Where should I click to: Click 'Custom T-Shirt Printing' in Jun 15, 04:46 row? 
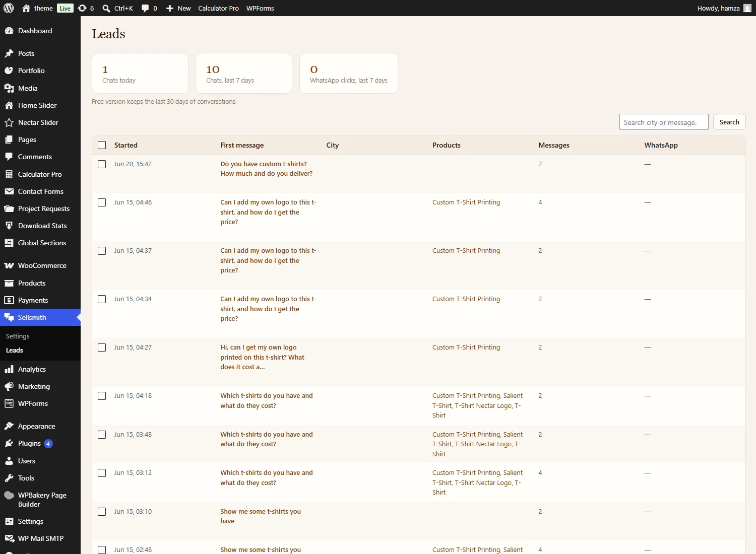[x=466, y=202]
